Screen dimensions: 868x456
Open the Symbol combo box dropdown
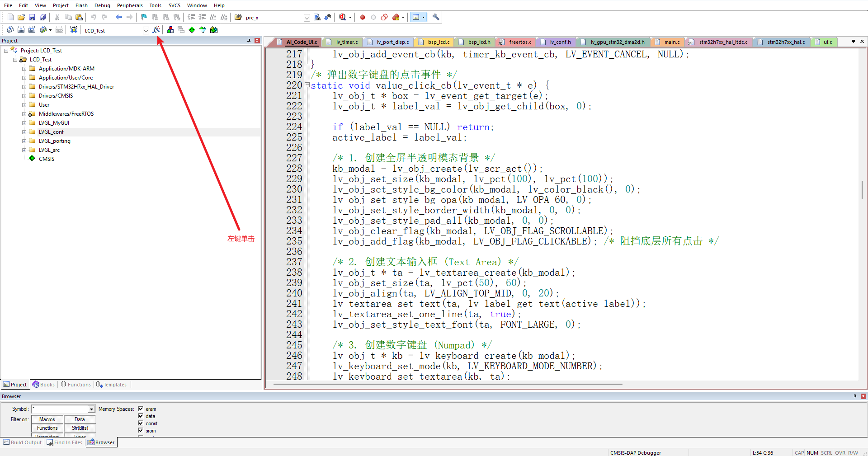click(91, 409)
